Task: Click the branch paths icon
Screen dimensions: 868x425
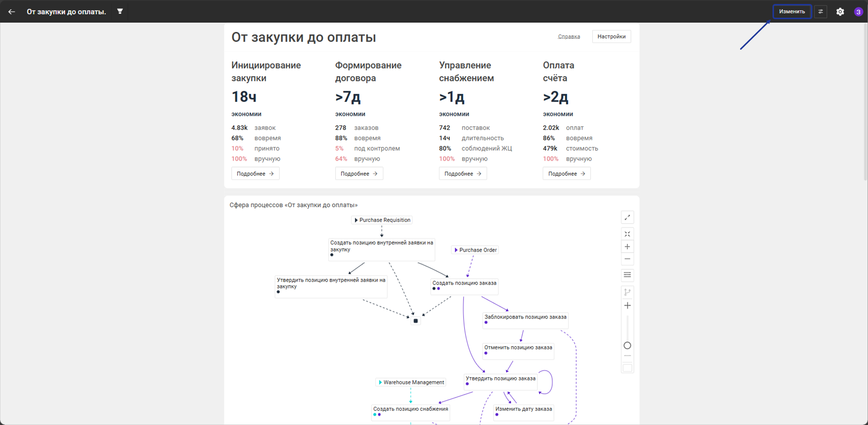Action: 627,292
